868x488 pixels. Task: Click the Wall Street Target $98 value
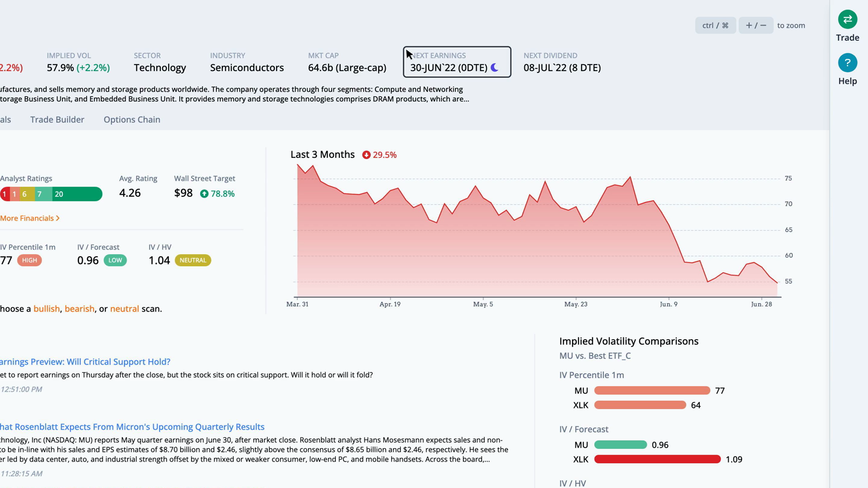pyautogui.click(x=183, y=193)
